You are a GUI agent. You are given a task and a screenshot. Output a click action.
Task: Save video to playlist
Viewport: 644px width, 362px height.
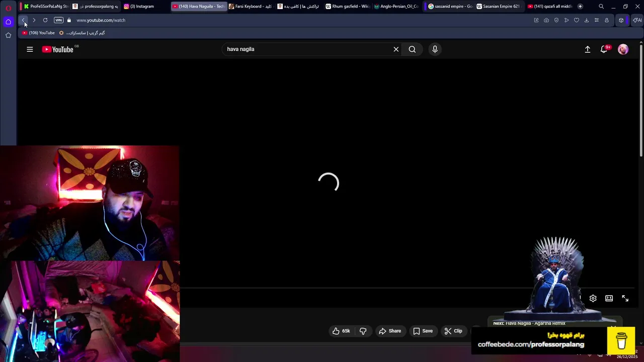click(x=423, y=331)
